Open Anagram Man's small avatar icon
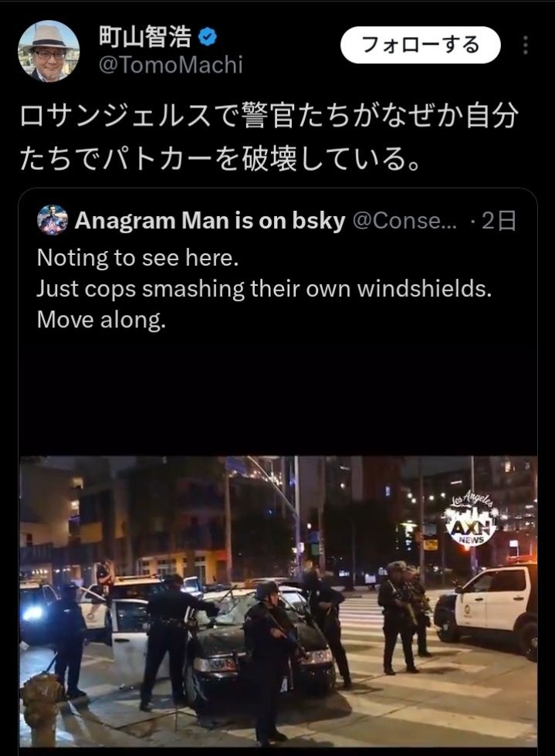The width and height of the screenshot is (555, 756). 52,220
